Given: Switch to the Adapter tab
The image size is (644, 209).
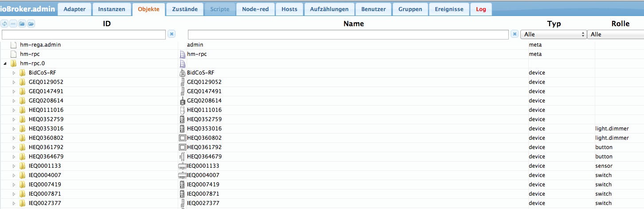Looking at the screenshot, I should click(74, 9).
